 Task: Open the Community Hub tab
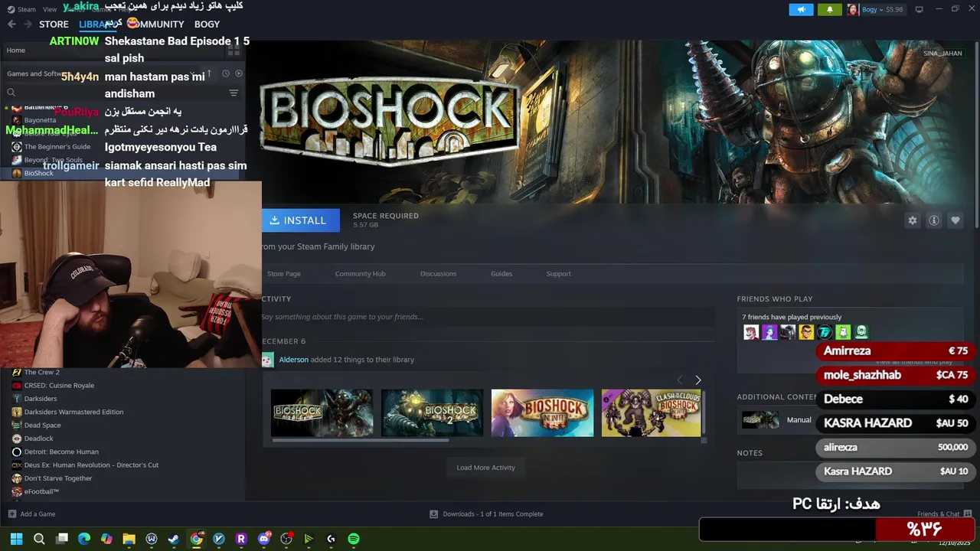360,274
